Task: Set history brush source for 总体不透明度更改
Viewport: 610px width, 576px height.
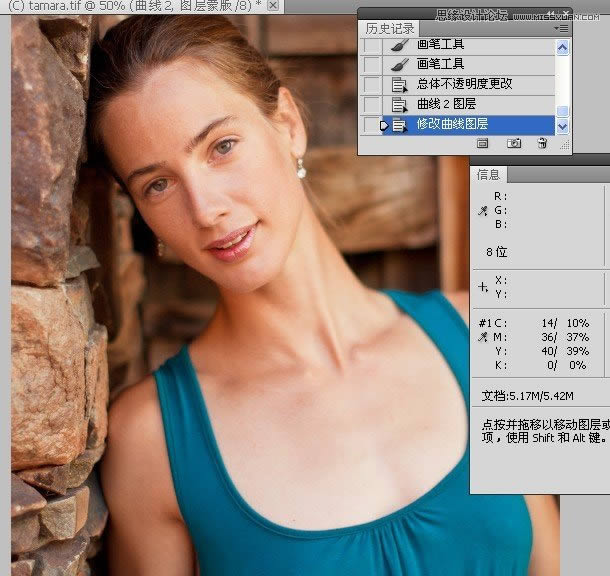Action: point(371,85)
